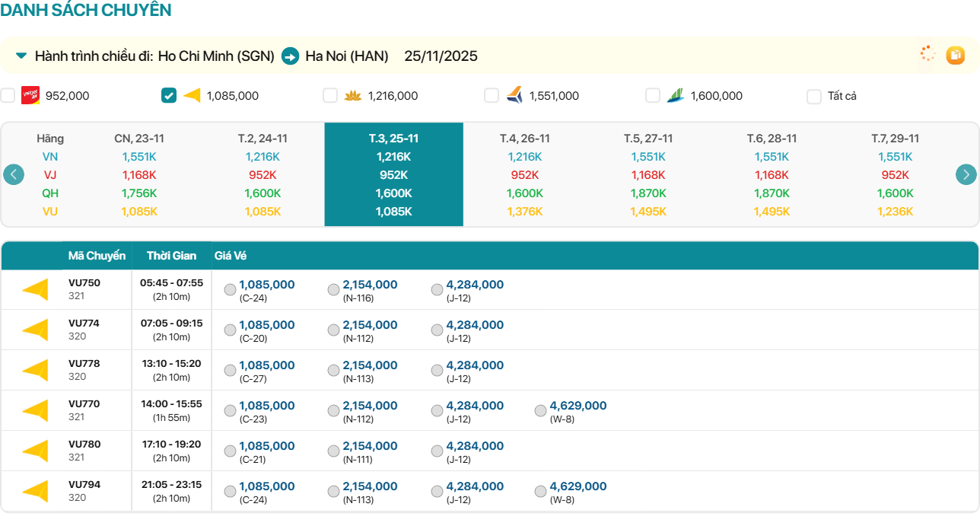Click flight code VU780
Screen dimensions: 980x526
pos(84,445)
